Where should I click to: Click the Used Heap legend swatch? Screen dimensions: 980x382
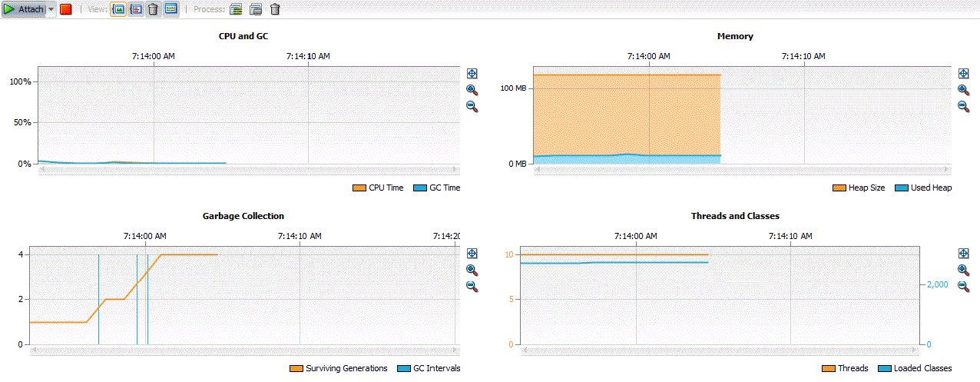point(901,188)
